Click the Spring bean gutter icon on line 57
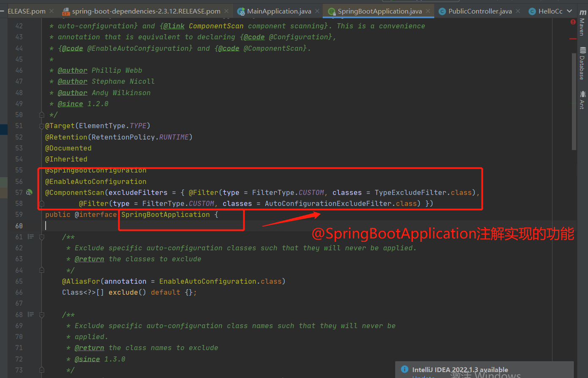 pyautogui.click(x=29, y=192)
